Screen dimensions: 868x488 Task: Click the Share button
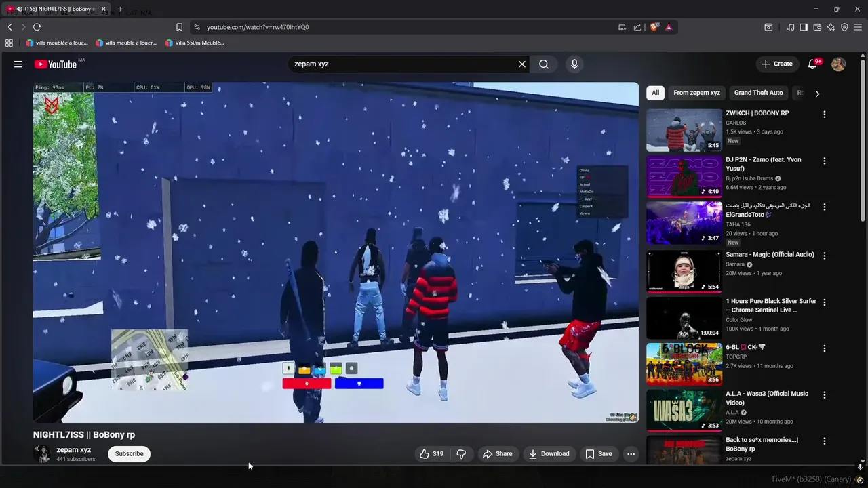click(497, 454)
